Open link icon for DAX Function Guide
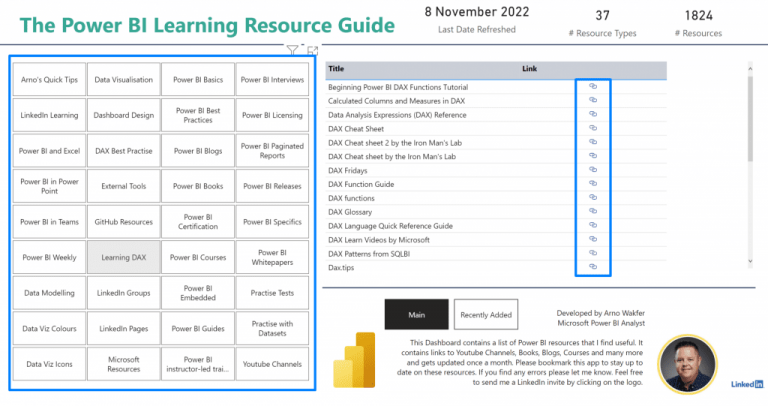768x406 pixels. (593, 184)
